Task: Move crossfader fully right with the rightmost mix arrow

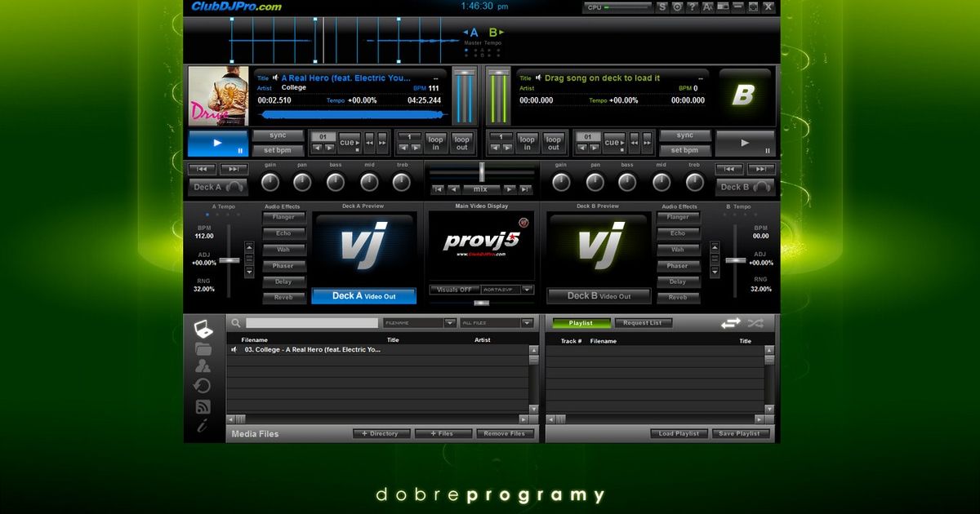Action: coord(525,189)
